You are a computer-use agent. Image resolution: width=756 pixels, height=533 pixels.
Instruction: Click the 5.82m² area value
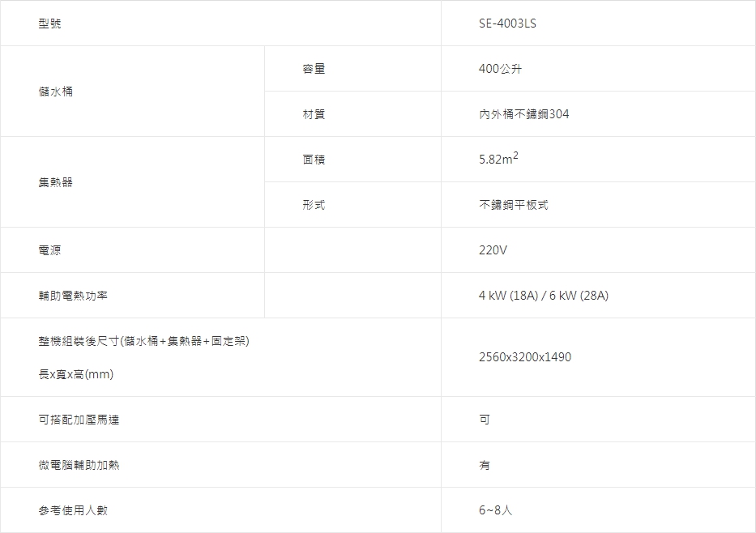pyautogui.click(x=498, y=160)
